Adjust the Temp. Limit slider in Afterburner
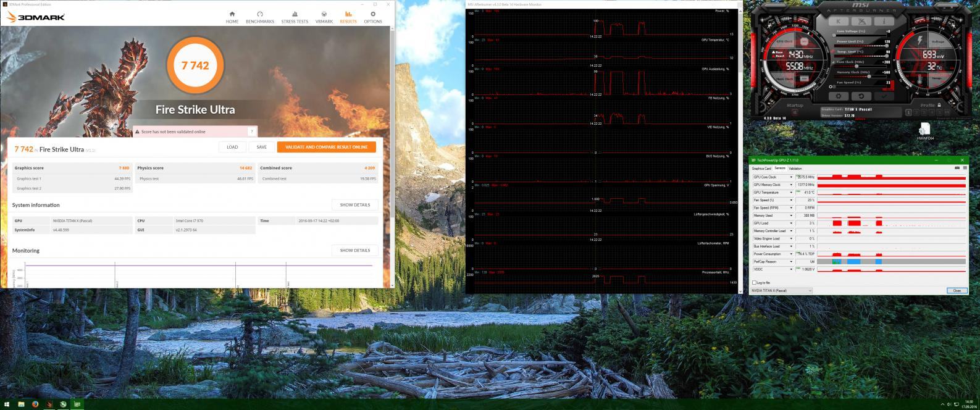 [861, 56]
